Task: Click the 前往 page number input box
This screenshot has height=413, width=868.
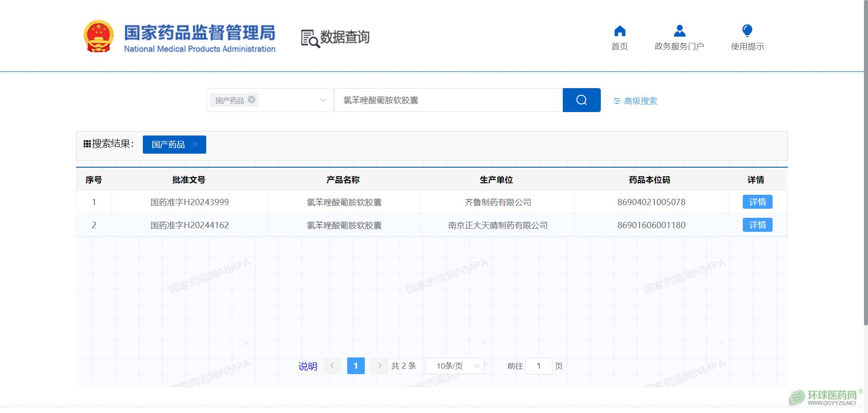Action: (x=538, y=366)
